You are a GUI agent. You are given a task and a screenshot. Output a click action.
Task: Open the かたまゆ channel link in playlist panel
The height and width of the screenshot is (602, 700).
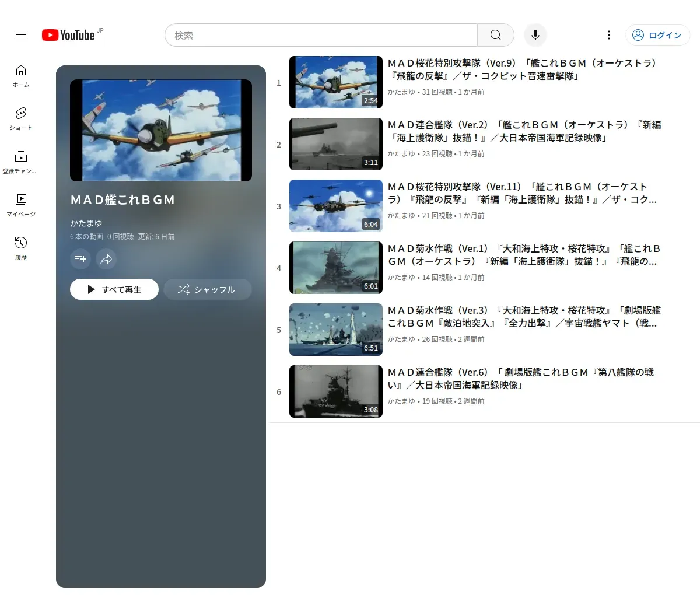click(x=86, y=223)
